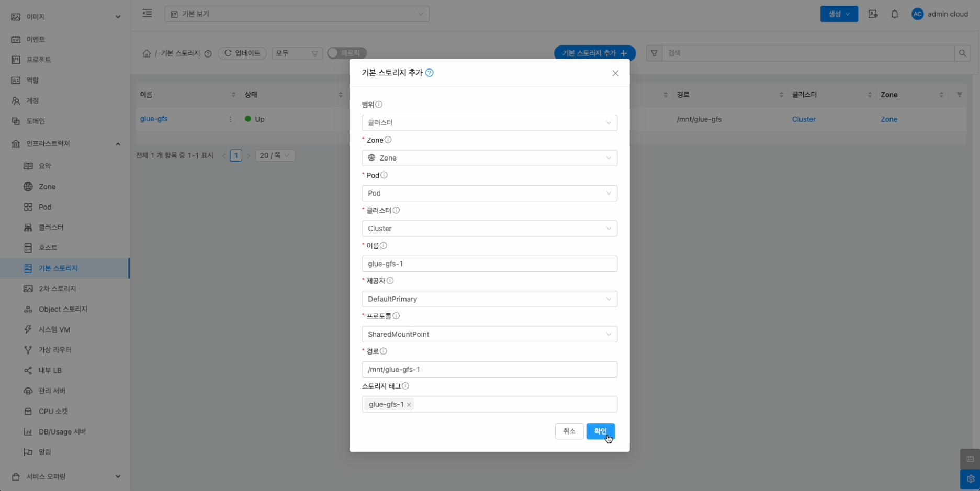Collapse the 인프라스트럭쳐 sidebar section
Image resolution: width=980 pixels, height=491 pixels.
pos(65,144)
